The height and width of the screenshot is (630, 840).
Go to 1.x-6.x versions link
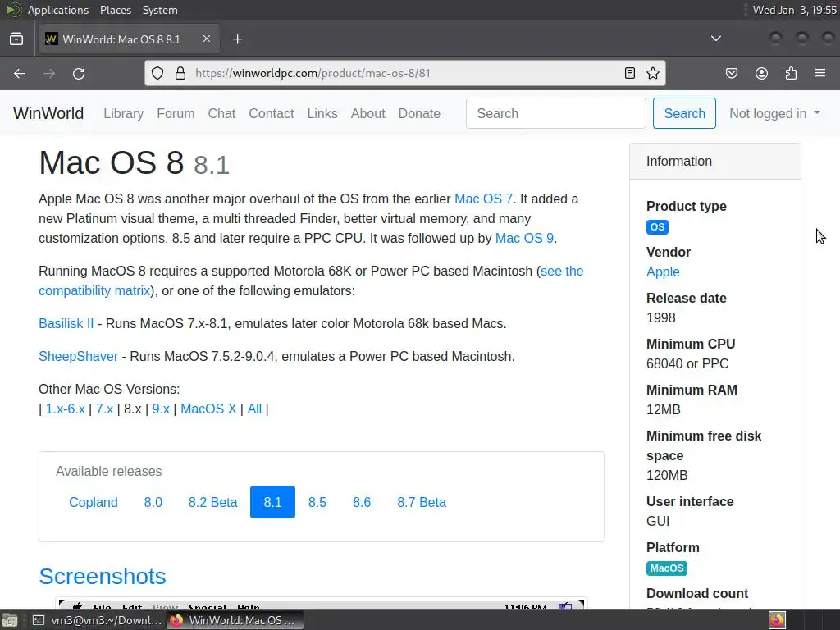coord(66,409)
